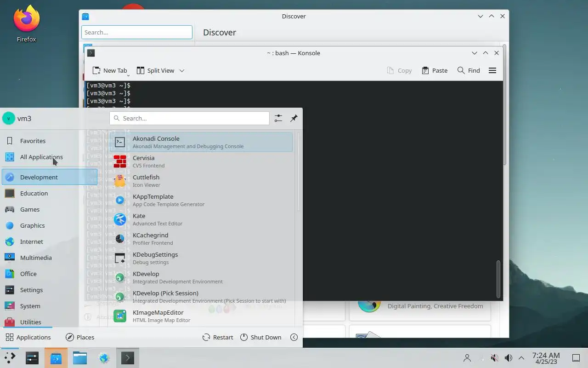Focus the launcher Search field
Image resolution: width=588 pixels, height=368 pixels.
click(189, 118)
